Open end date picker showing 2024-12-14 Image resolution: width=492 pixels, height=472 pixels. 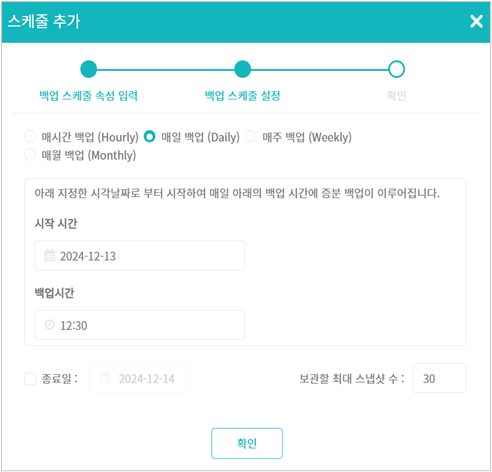140,378
